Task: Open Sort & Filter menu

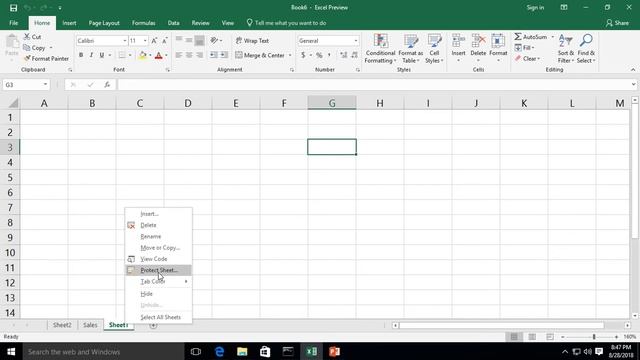Action: [x=566, y=49]
